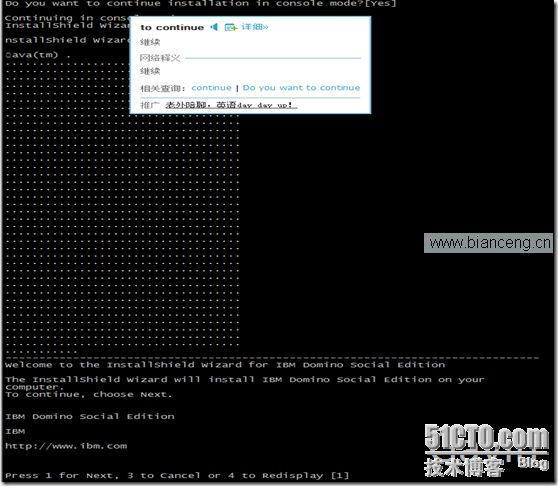The height and width of the screenshot is (486, 558).
Task: Select the 'to continue' headword in popup
Action: click(172, 27)
